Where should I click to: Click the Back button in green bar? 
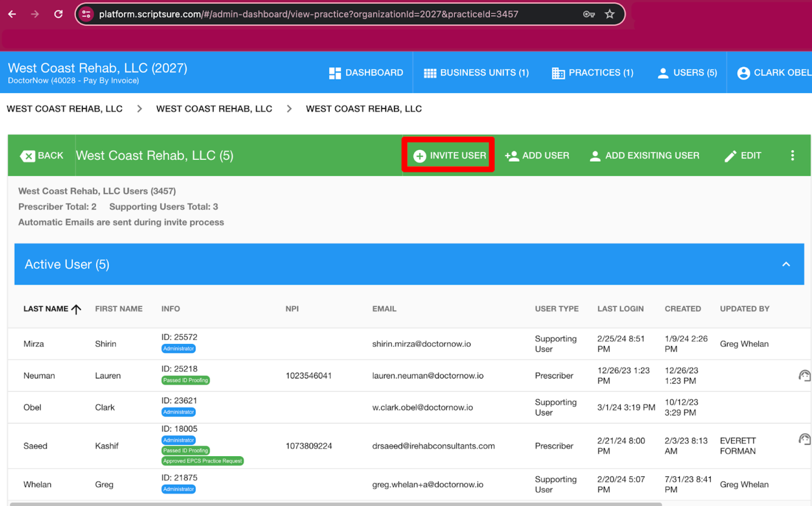pyautogui.click(x=41, y=155)
